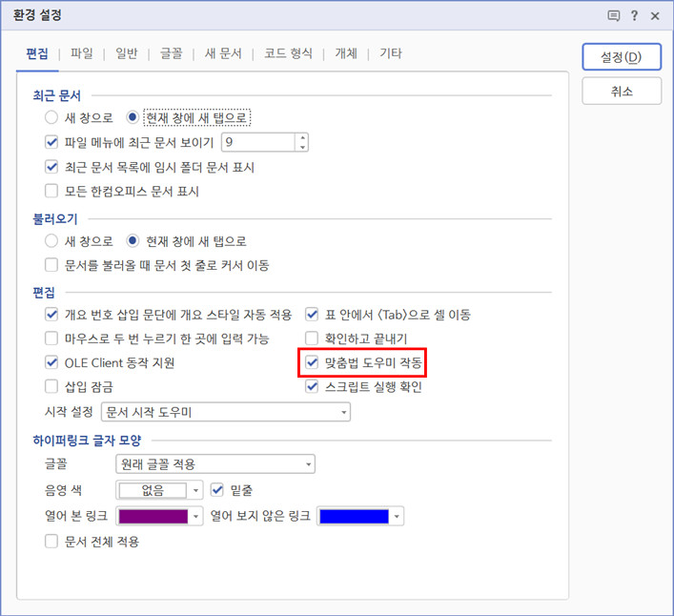Open the 글꼴 dropdown showing 원래 글꼴 적용

click(x=215, y=464)
